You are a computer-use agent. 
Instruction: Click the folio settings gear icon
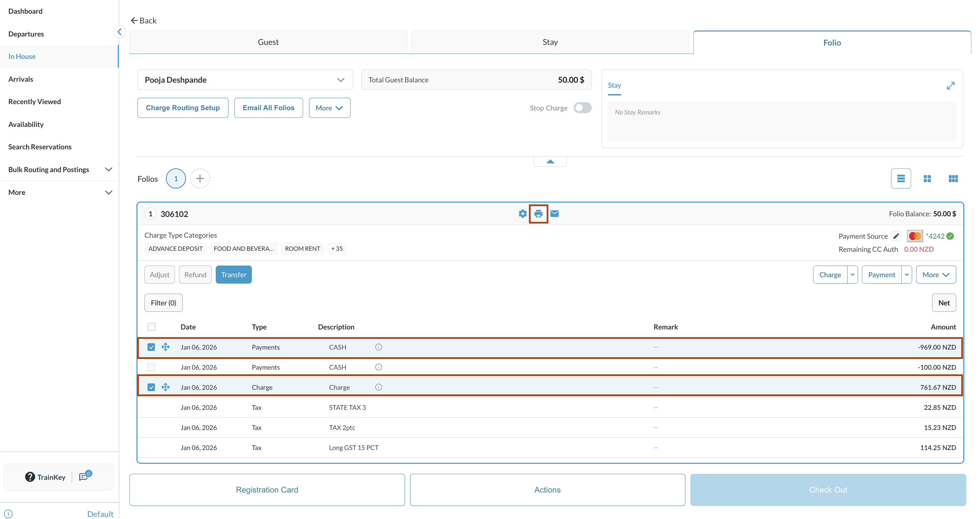(522, 214)
